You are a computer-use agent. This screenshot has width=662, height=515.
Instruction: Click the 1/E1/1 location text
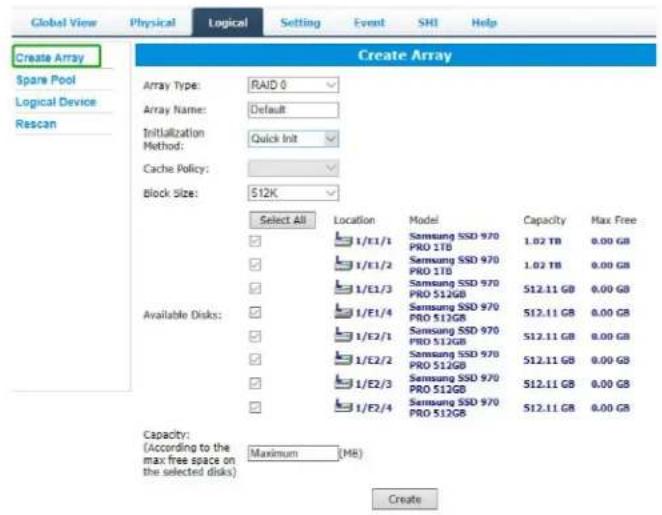[x=374, y=241]
